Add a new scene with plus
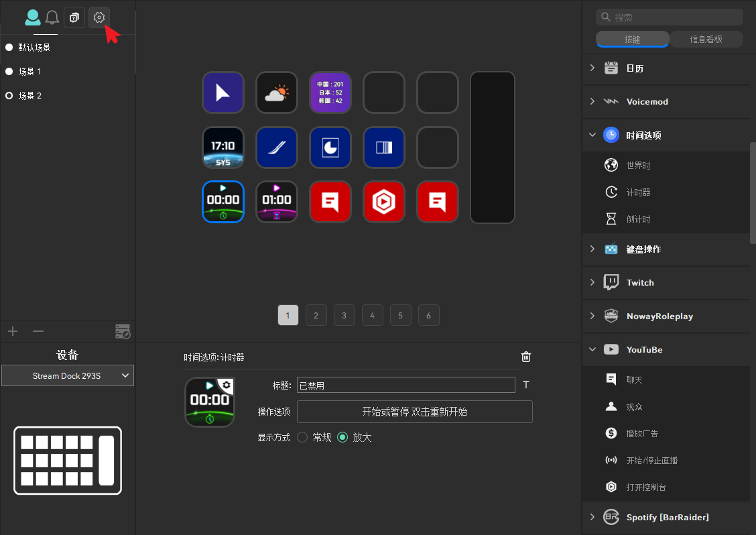This screenshot has height=535, width=756. point(13,331)
